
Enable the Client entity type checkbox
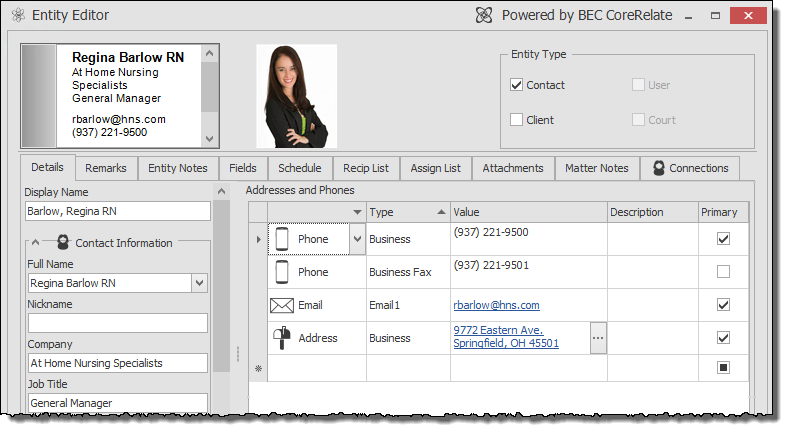pyautogui.click(x=516, y=120)
